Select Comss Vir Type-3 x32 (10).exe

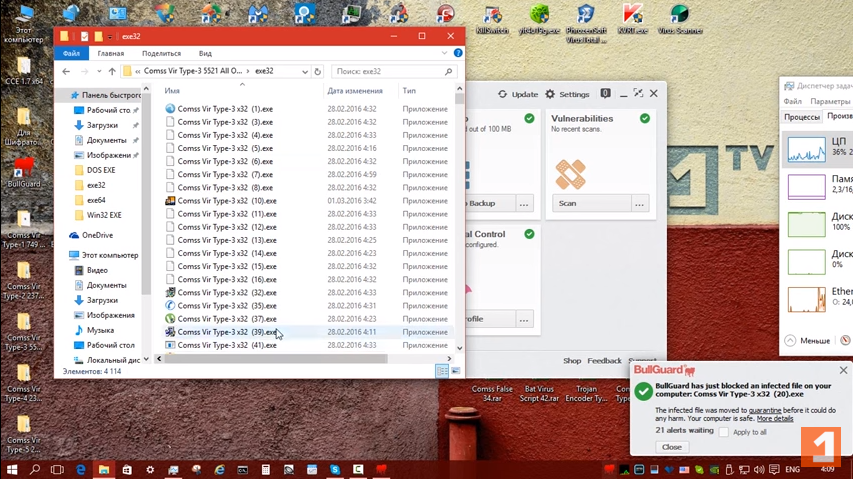(x=227, y=201)
